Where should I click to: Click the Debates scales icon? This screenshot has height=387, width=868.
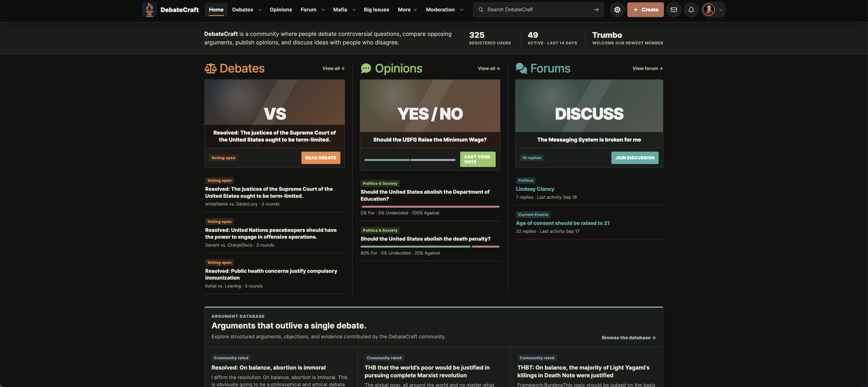tap(211, 68)
